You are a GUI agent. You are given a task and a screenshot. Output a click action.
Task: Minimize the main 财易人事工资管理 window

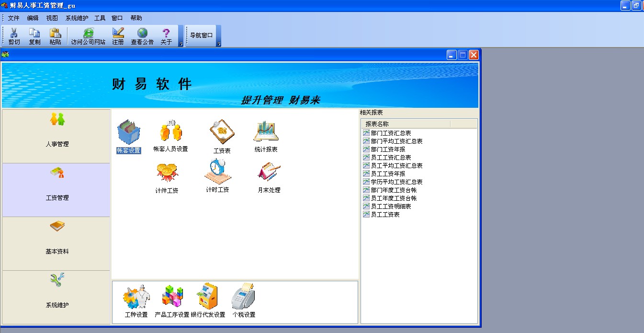point(625,6)
